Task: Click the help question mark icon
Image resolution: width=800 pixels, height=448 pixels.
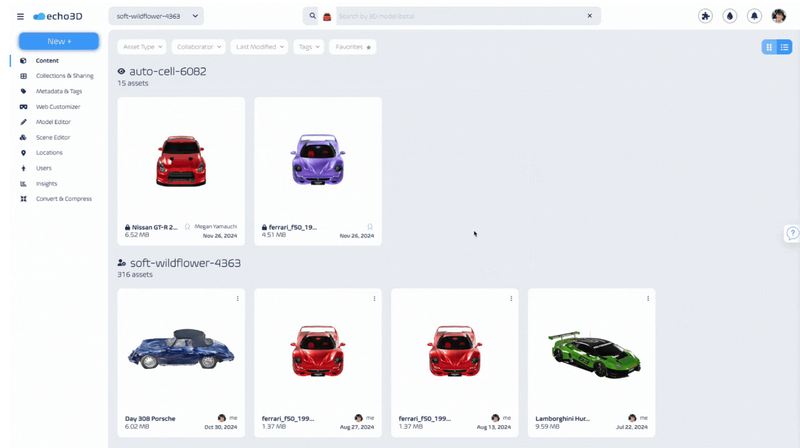Action: point(792,233)
